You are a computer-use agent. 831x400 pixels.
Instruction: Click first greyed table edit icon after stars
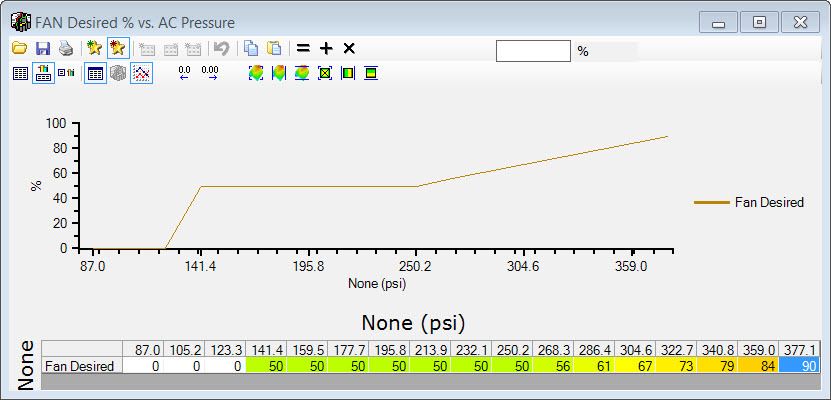click(147, 49)
